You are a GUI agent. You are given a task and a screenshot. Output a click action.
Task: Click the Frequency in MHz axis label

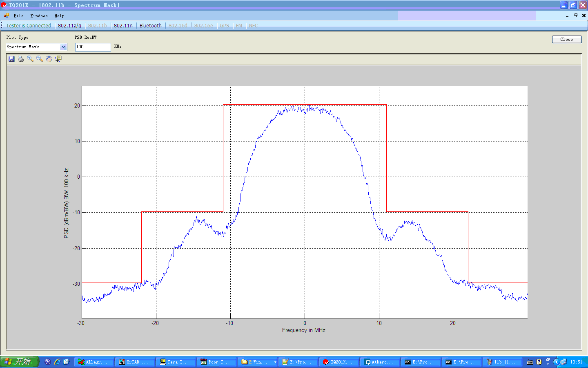(x=303, y=330)
